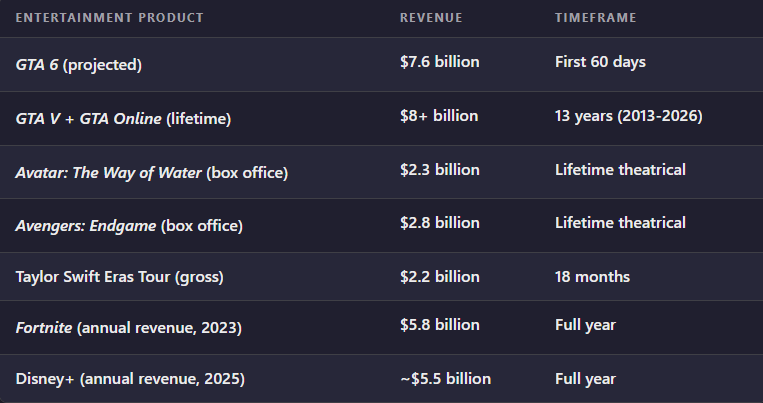The image size is (763, 403).
Task: Select Full year in the Fortnite row
Action: click(x=585, y=325)
